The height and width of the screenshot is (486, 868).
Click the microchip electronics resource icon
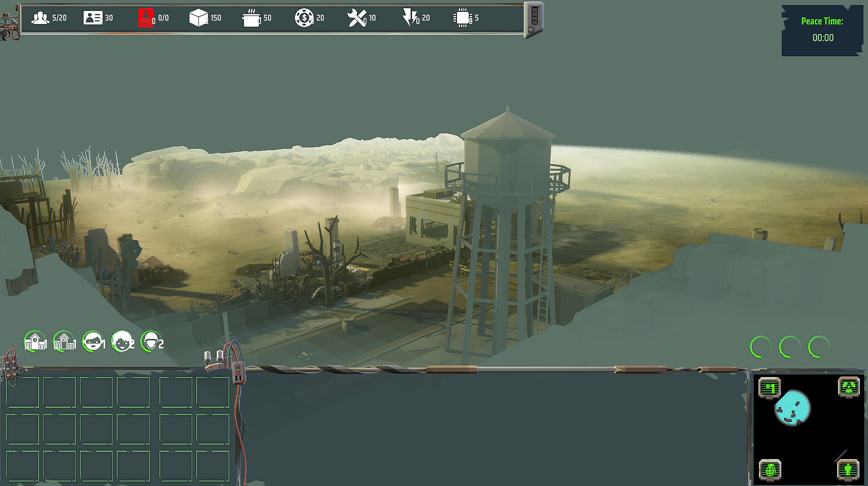point(462,18)
